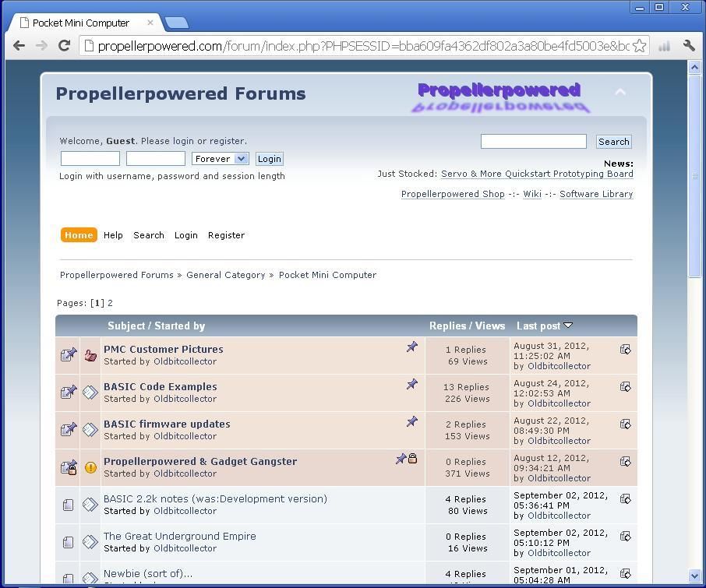This screenshot has height=588, width=706.
Task: Click the sticky topic icon for BASIC Code Examples
Action: click(69, 393)
